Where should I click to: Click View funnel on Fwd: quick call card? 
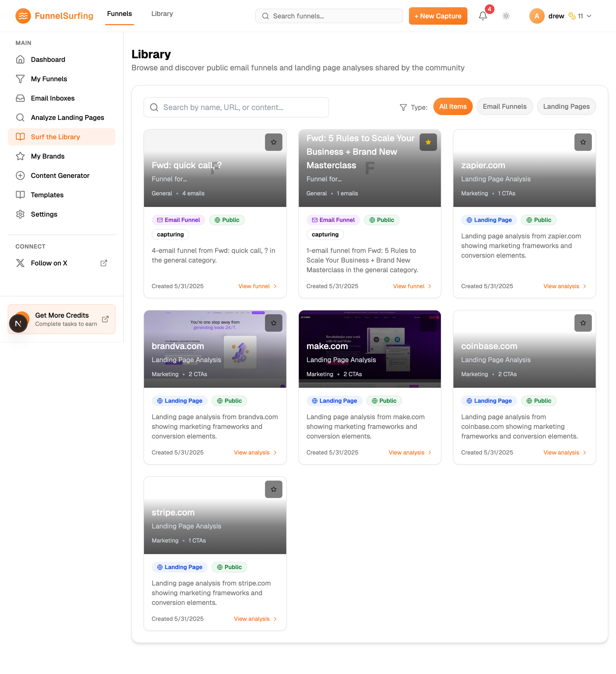258,286
